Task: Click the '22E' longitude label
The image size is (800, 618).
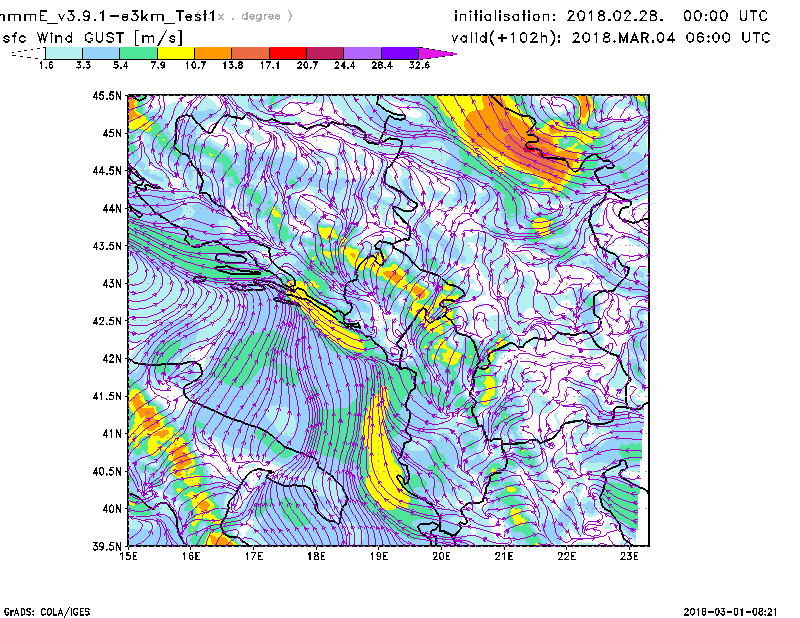Action: [x=566, y=556]
